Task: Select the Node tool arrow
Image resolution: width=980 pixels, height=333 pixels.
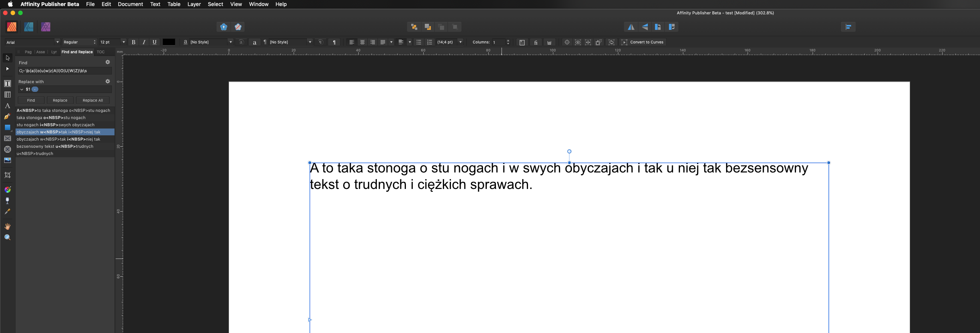Action: (x=8, y=69)
